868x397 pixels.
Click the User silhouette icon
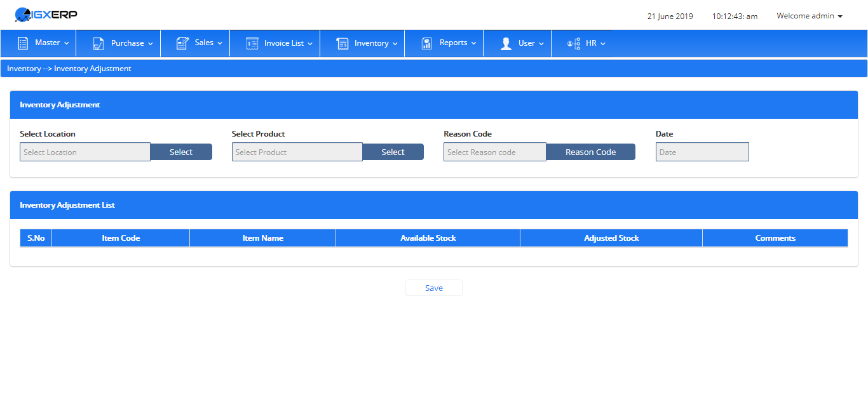[x=506, y=43]
